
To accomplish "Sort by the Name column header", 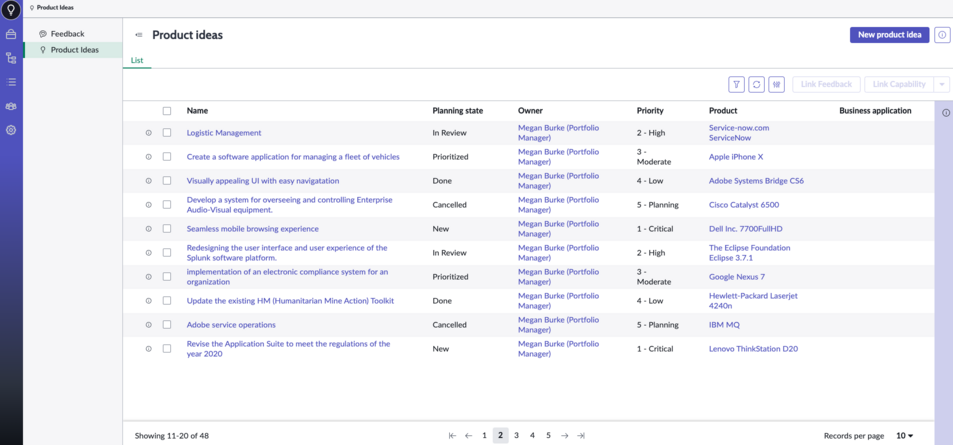I will point(197,111).
